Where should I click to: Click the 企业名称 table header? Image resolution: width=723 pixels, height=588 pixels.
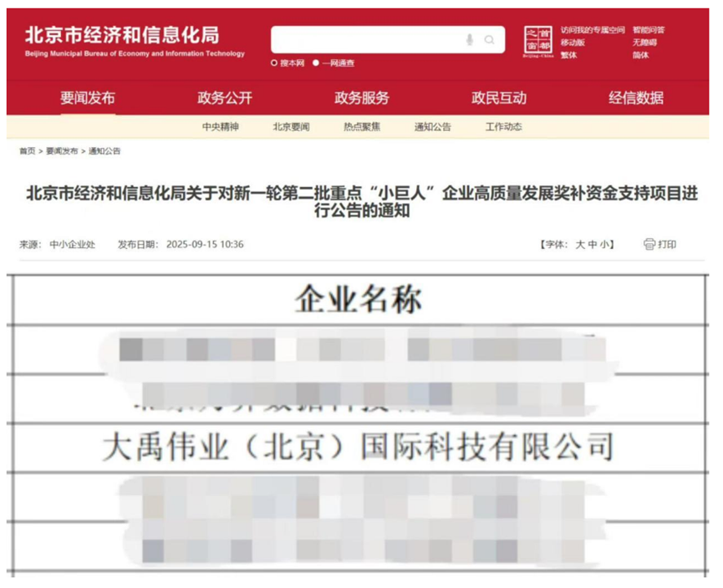[x=359, y=300]
